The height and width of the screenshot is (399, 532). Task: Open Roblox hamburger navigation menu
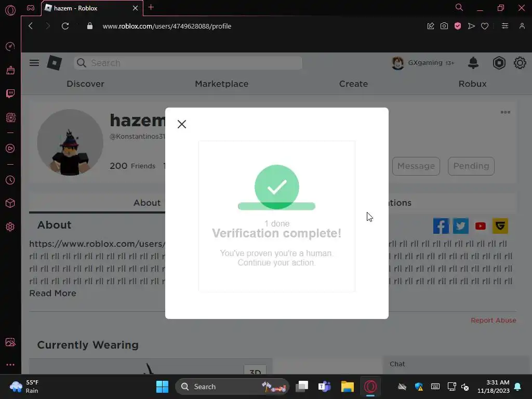click(34, 63)
